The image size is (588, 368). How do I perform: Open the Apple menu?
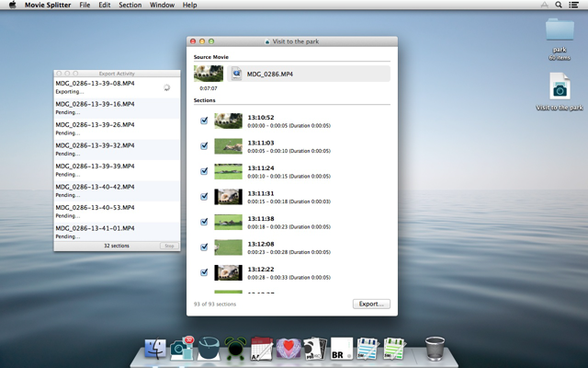click(x=12, y=5)
